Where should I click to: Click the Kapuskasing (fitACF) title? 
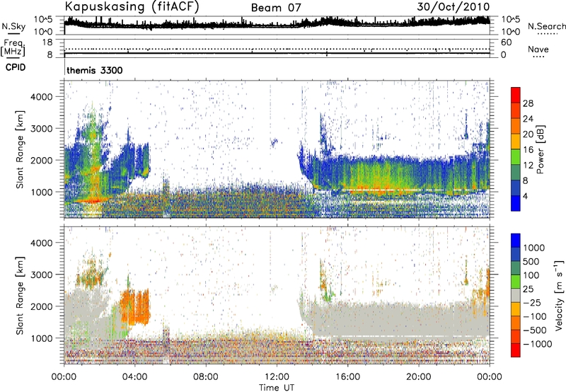coord(132,7)
